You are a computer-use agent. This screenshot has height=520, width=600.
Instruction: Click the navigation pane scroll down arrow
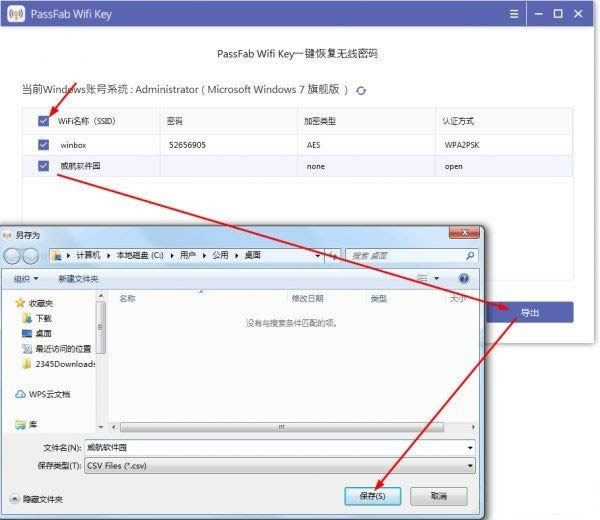pyautogui.click(x=101, y=427)
